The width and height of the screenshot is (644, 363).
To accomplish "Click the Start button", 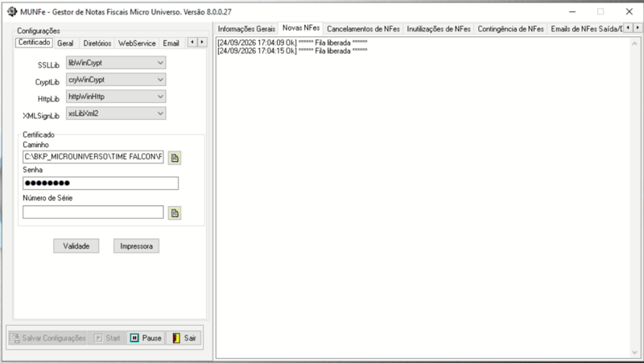I will 107,338.
